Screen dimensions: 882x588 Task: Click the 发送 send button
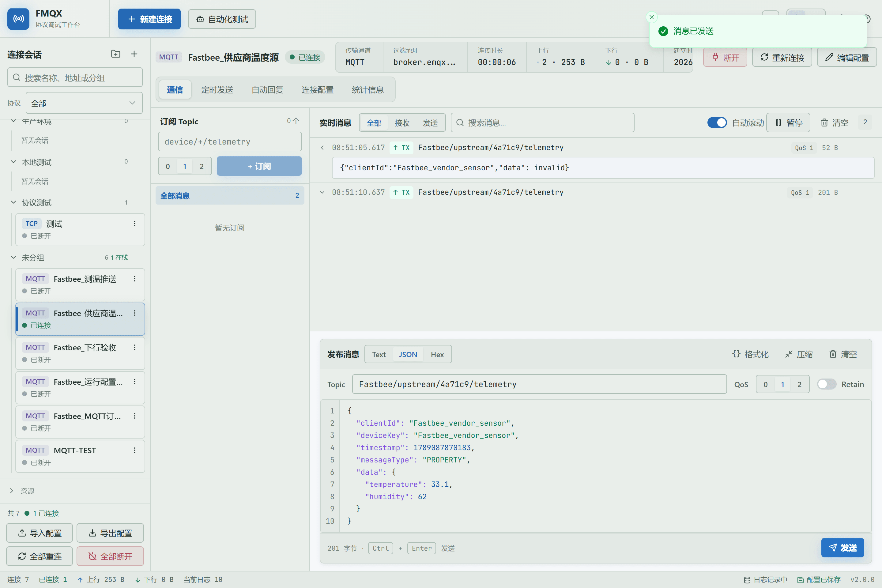click(842, 548)
